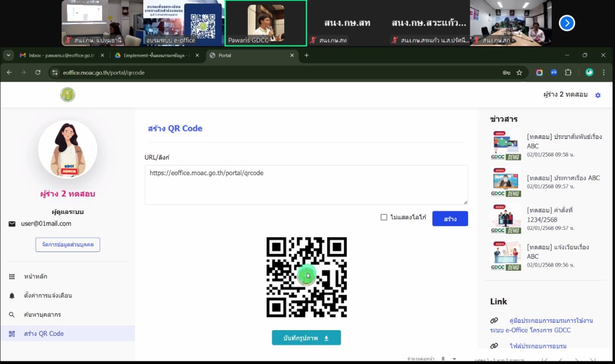Open the e-Office GDCC training manual link
The width and height of the screenshot is (615, 364).
coord(542,325)
